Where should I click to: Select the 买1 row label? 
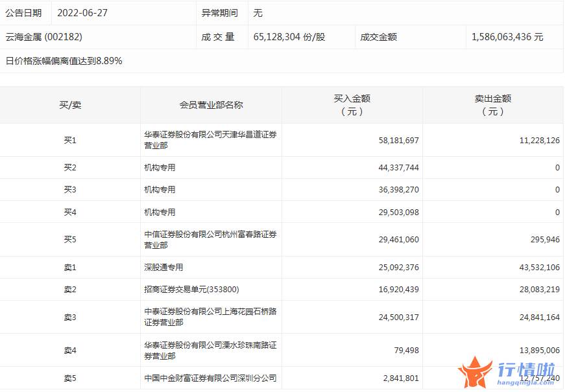click(x=70, y=140)
